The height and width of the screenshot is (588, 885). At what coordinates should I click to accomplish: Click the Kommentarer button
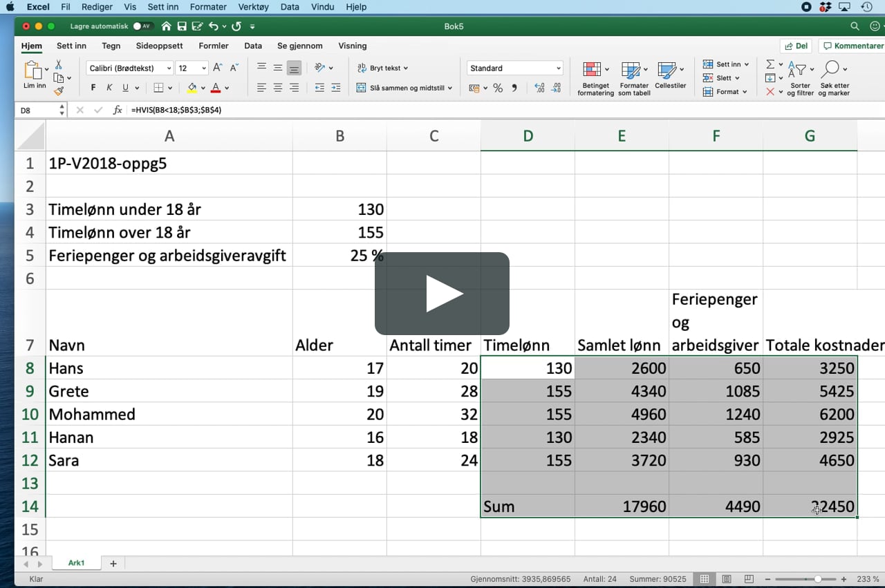pos(852,46)
